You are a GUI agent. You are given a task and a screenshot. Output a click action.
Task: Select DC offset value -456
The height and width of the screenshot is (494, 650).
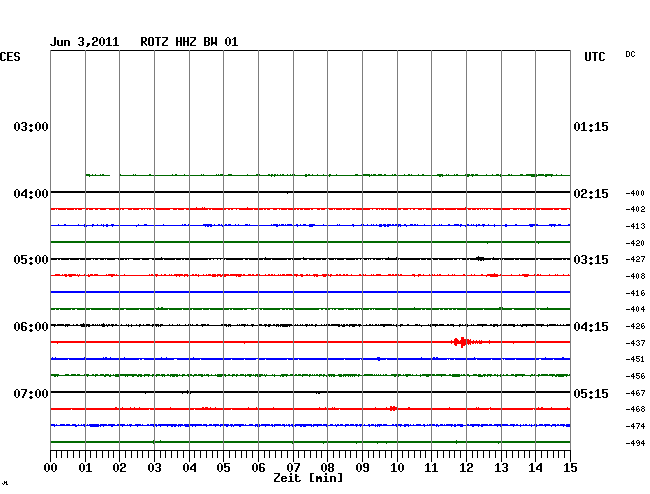tap(635, 376)
